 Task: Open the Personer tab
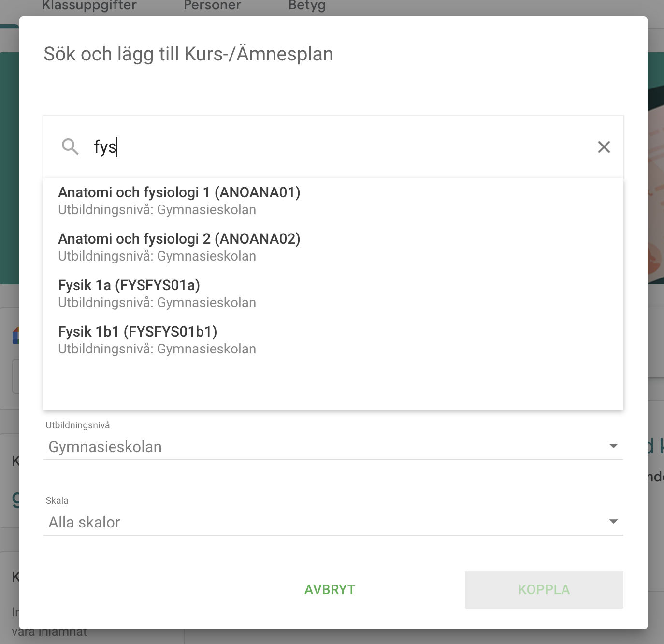[x=212, y=6]
